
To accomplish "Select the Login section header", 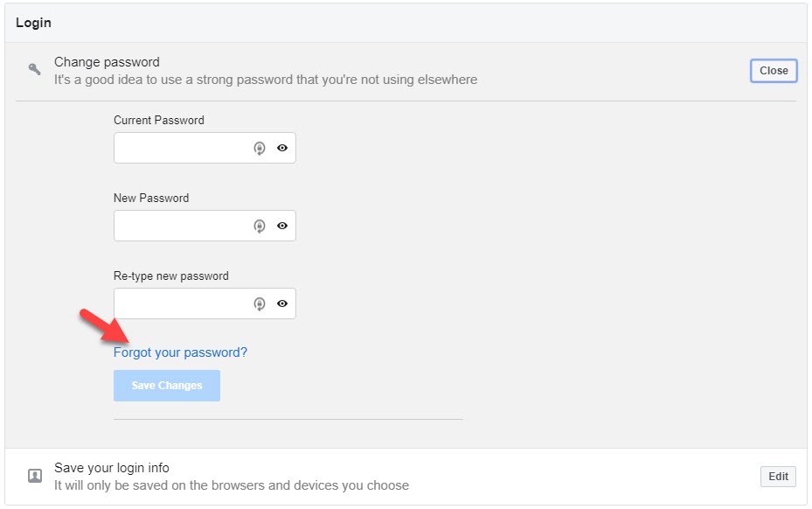I will tap(33, 23).
